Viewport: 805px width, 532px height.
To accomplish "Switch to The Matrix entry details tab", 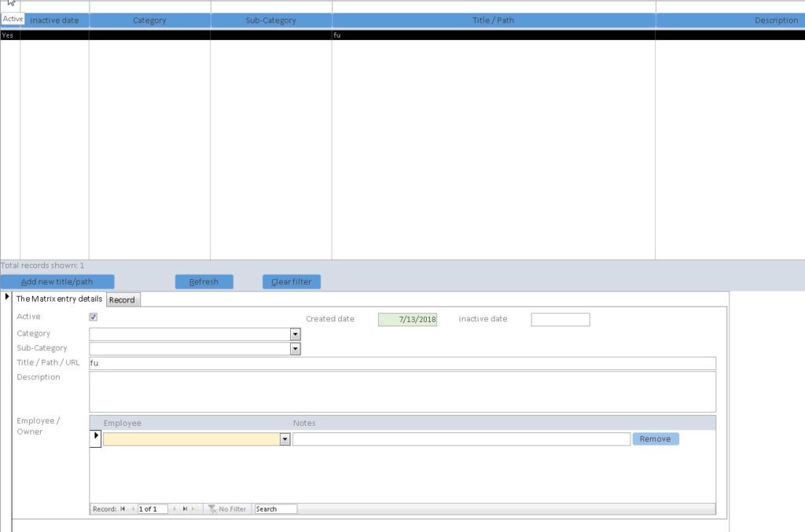I will point(59,299).
